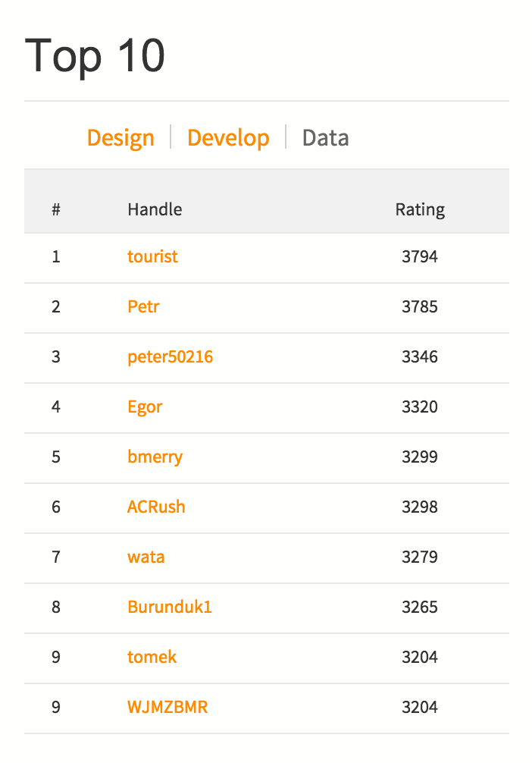This screenshot has height=763, width=532.
Task: Click Petr's rating value 3785
Action: (x=420, y=306)
